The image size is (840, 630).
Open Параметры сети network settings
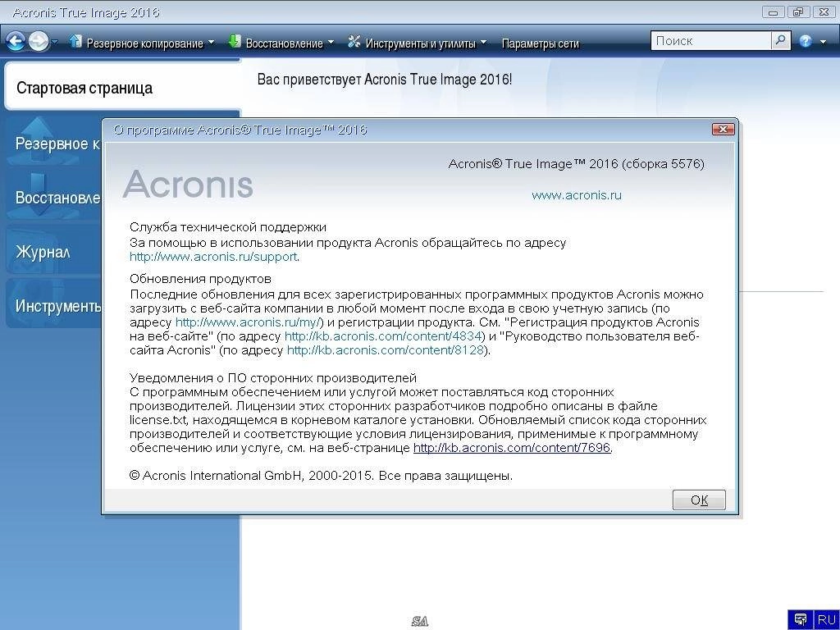tap(540, 43)
